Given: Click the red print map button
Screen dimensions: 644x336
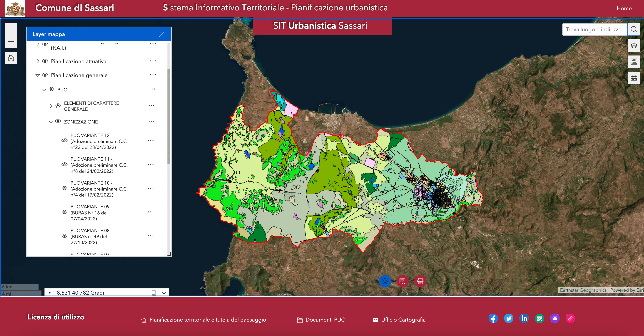Looking at the screenshot, I should [420, 281].
